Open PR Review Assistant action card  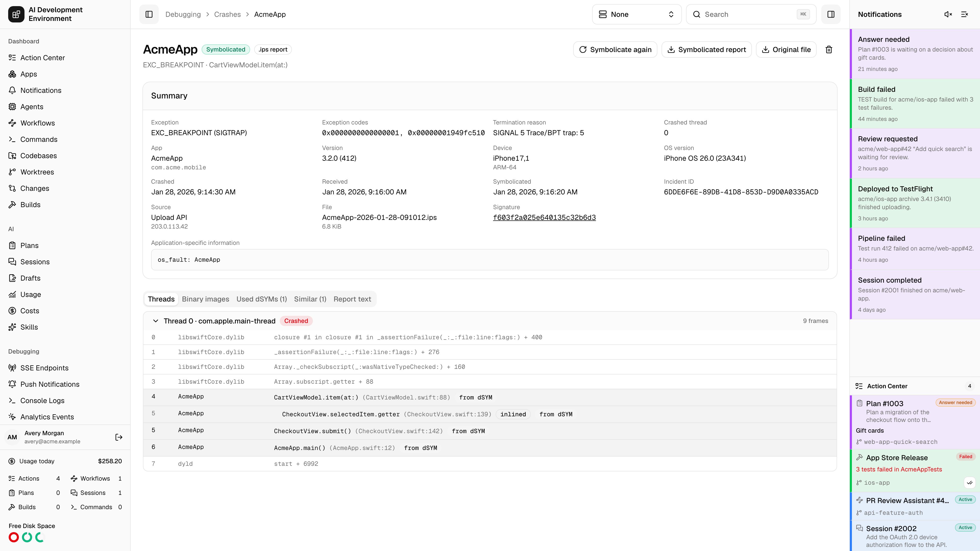pos(915,506)
